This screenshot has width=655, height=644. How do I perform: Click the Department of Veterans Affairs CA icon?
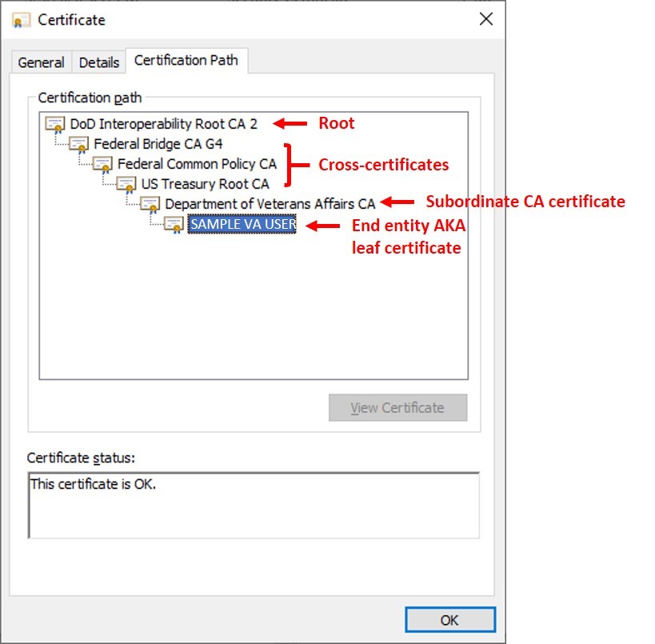click(150, 205)
